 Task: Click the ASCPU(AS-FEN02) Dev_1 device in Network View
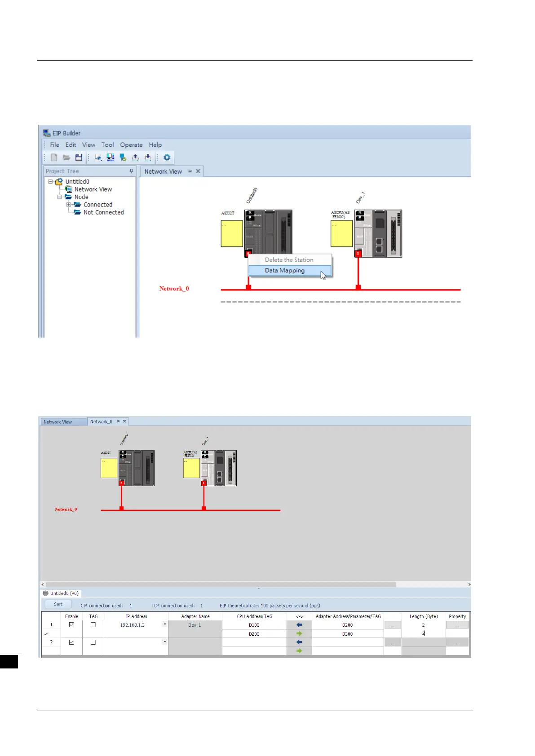pyautogui.click(x=378, y=233)
